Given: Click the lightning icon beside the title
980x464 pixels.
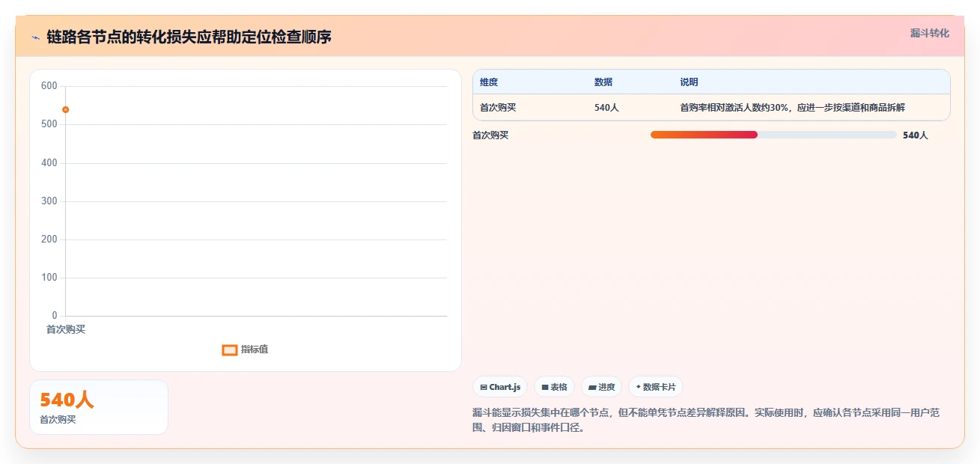Looking at the screenshot, I should click(35, 37).
